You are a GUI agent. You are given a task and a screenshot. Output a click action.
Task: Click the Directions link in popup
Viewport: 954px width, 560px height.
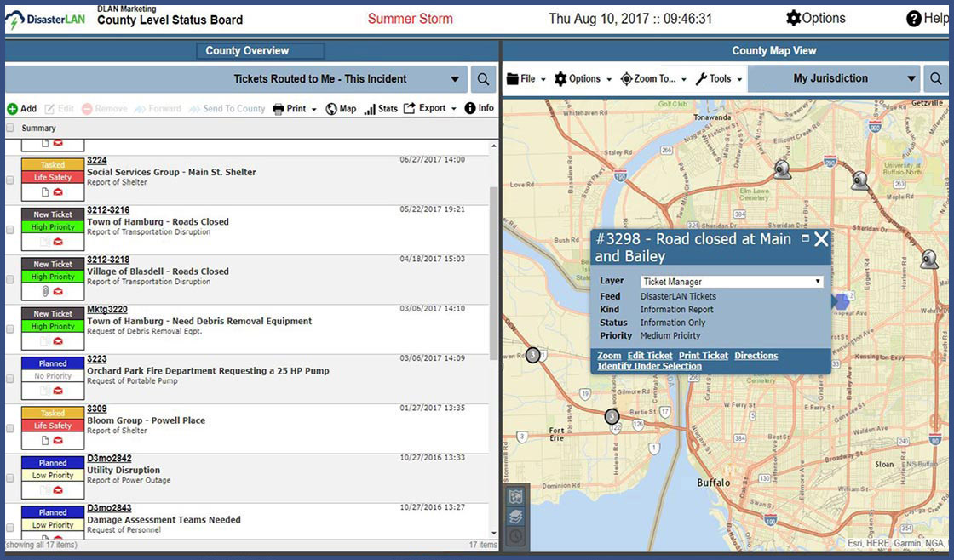click(756, 356)
